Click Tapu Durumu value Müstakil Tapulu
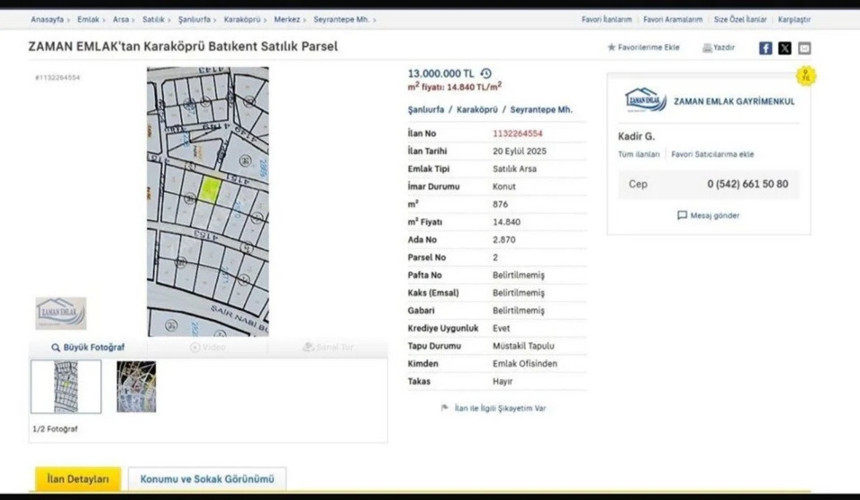The width and height of the screenshot is (860, 500). (x=523, y=346)
